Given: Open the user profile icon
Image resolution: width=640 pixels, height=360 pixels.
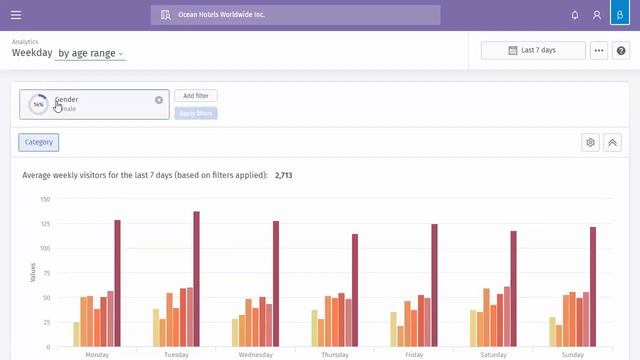Looking at the screenshot, I should tap(597, 15).
